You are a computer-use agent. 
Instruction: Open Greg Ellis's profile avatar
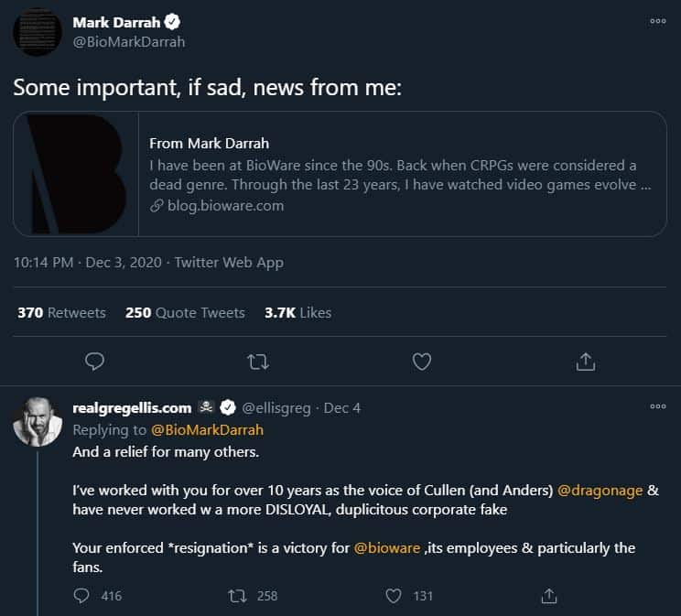[38, 422]
